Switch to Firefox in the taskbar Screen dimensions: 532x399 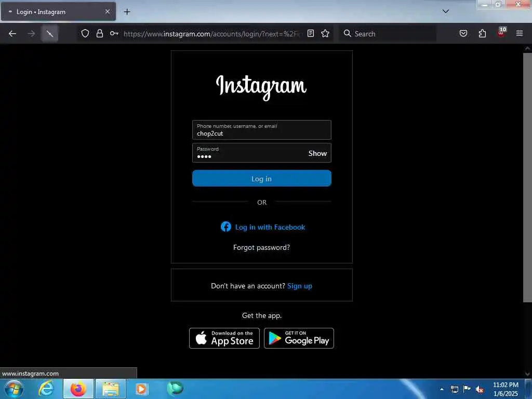[x=78, y=389]
